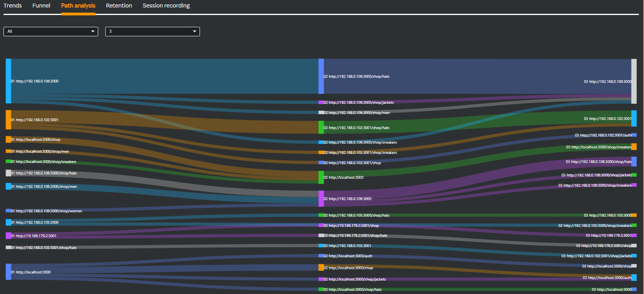
Task: Click 01 http://localhost:3000/shop/men label
Action: tap(40, 152)
